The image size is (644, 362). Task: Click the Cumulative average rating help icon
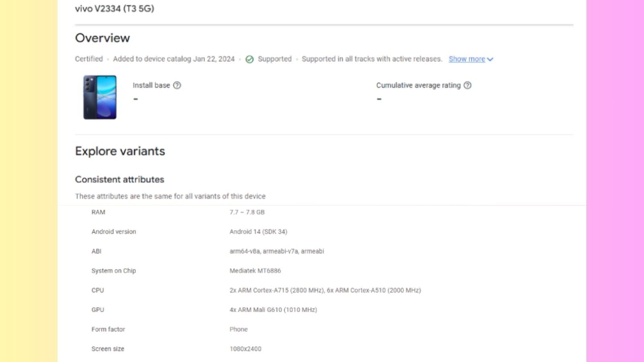(x=467, y=85)
